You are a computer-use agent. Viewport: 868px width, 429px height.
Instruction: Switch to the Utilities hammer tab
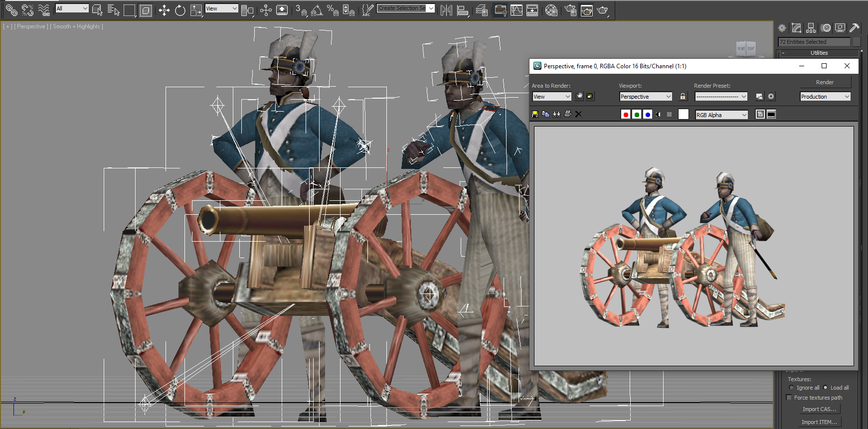(x=855, y=28)
